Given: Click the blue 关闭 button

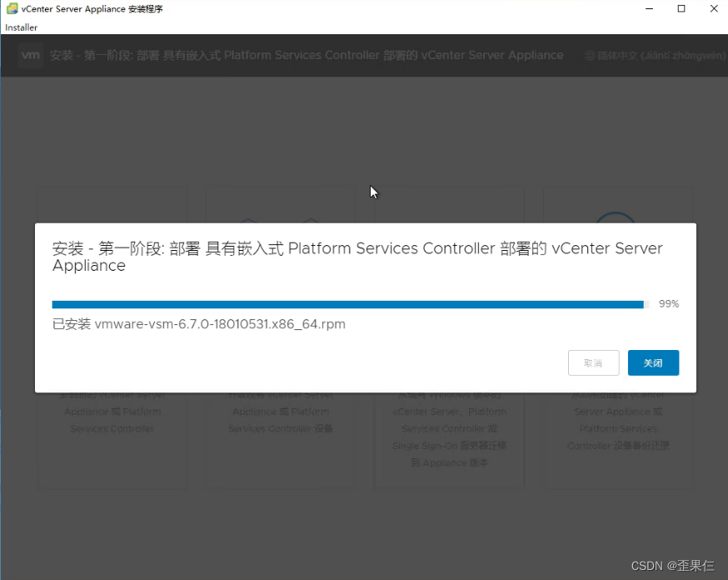Looking at the screenshot, I should coord(653,362).
